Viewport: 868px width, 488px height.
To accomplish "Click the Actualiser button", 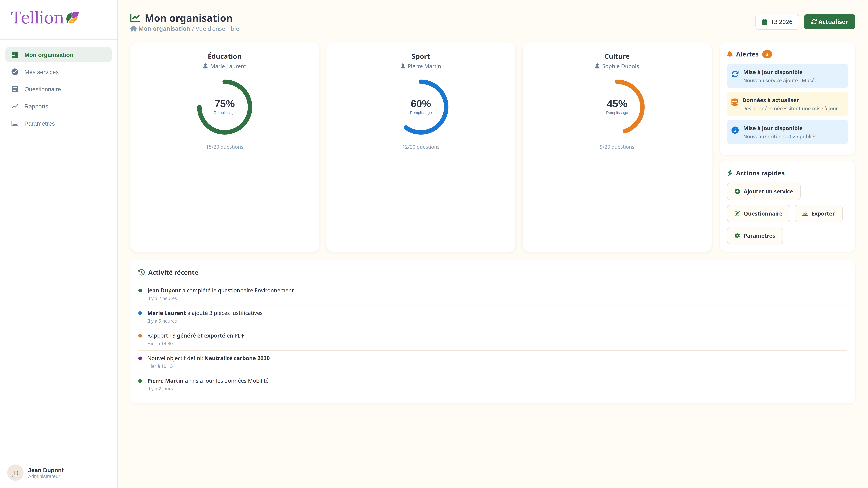I will (x=829, y=22).
